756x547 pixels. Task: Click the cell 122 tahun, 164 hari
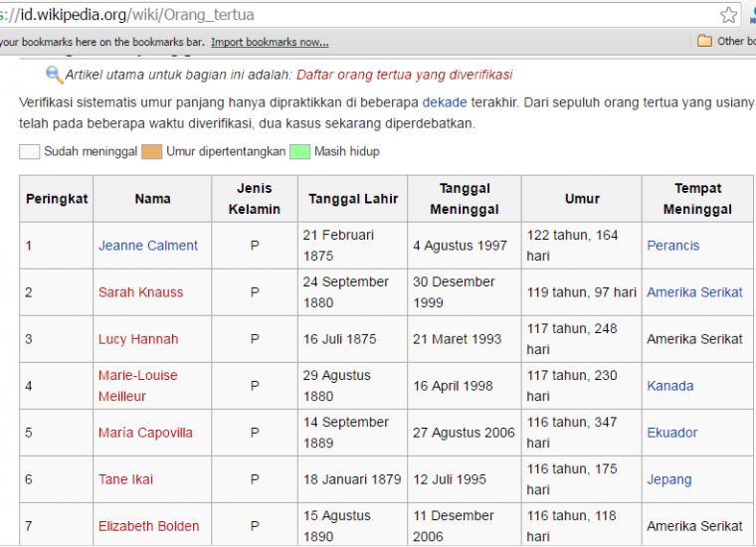coord(582,246)
